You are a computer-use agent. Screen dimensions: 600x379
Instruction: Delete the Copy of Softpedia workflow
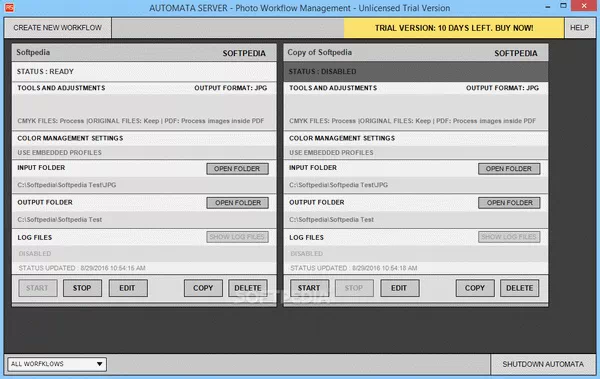click(x=520, y=288)
